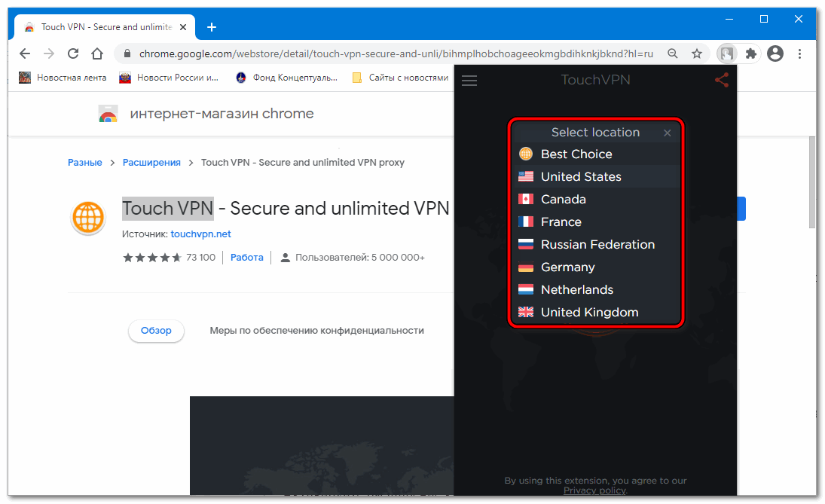Close the Select location popup
The height and width of the screenshot is (504, 825).
pos(667,133)
